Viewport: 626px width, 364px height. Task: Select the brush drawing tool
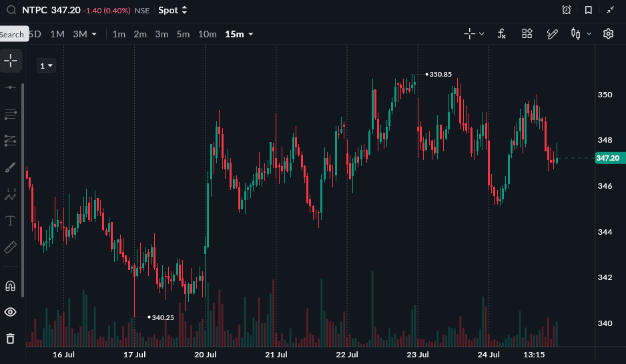point(11,167)
